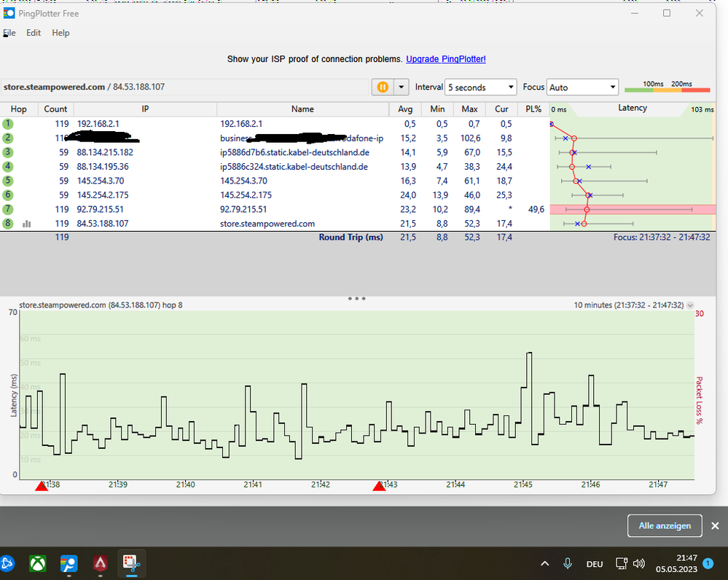Screen dimensions: 728x580
Task: Open the Interval dropdown showing 5 seconds
Action: coord(480,87)
